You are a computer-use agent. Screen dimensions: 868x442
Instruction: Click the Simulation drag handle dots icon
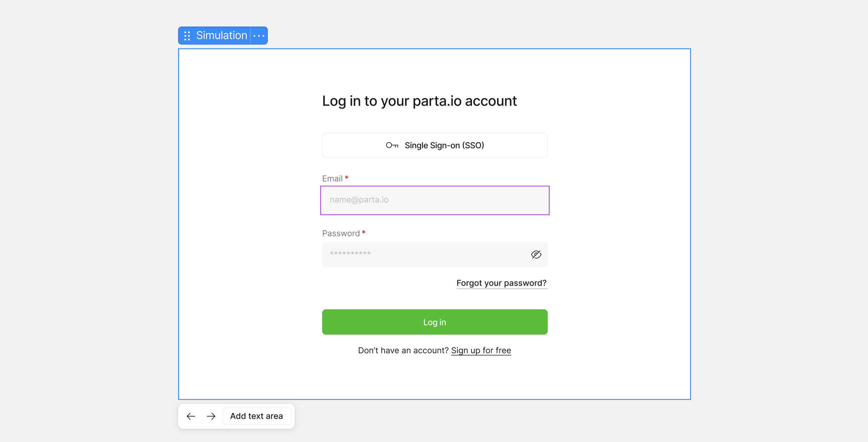pyautogui.click(x=187, y=36)
